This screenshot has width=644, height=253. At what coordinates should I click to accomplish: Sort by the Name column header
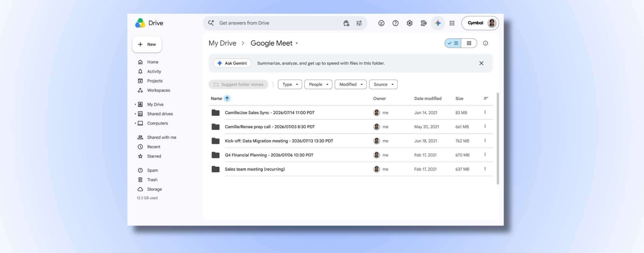click(x=216, y=98)
